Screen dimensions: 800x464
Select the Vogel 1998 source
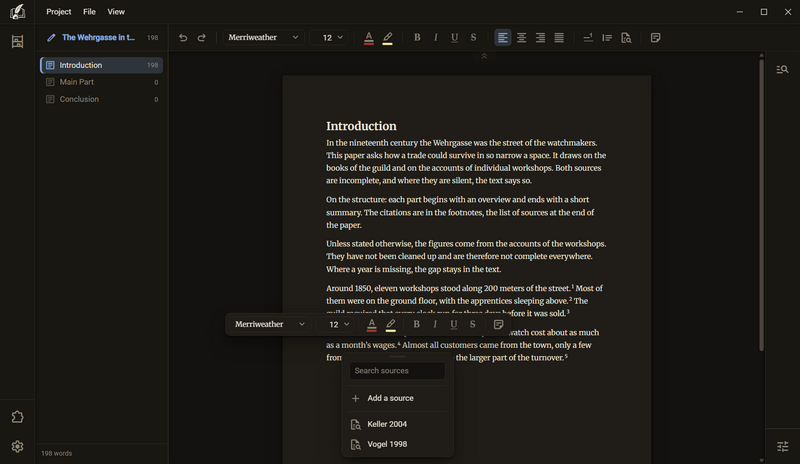[397, 445]
